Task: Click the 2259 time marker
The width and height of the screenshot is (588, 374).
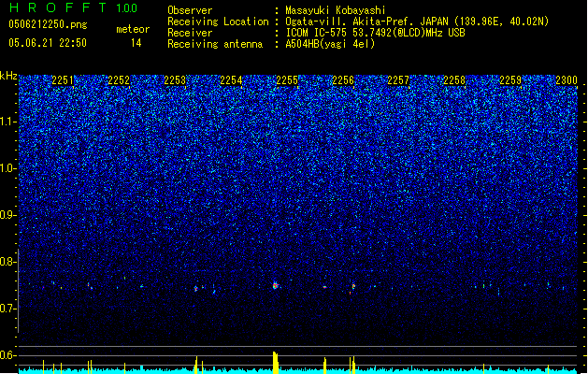Action: (x=510, y=80)
